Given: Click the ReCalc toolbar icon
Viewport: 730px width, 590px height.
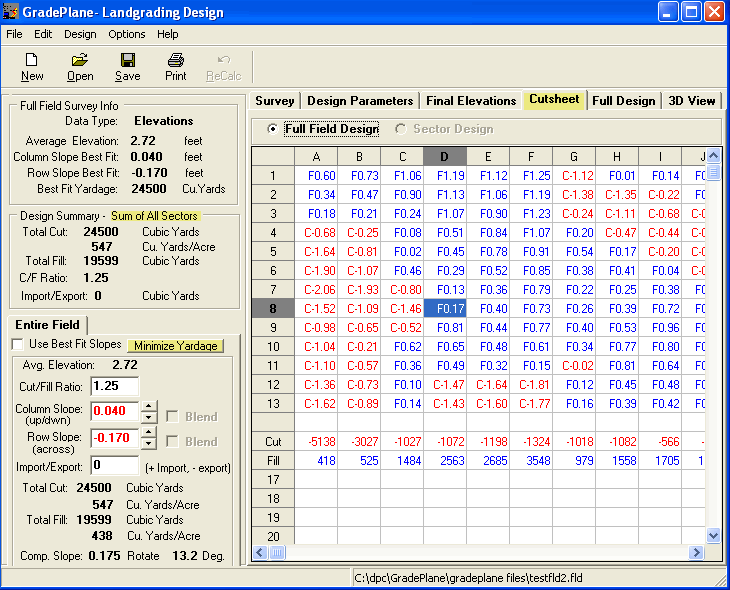Looking at the screenshot, I should point(223,61).
